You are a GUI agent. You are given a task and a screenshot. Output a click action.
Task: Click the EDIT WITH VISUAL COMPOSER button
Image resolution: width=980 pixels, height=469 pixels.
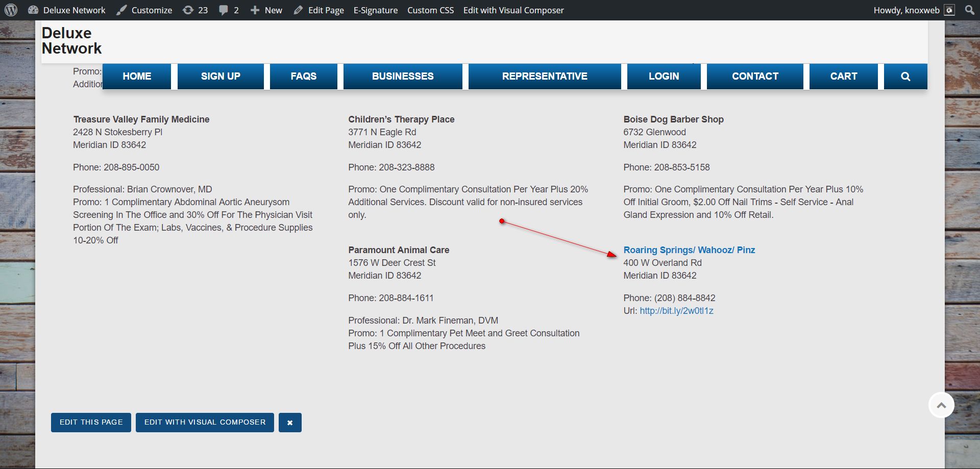coord(205,423)
